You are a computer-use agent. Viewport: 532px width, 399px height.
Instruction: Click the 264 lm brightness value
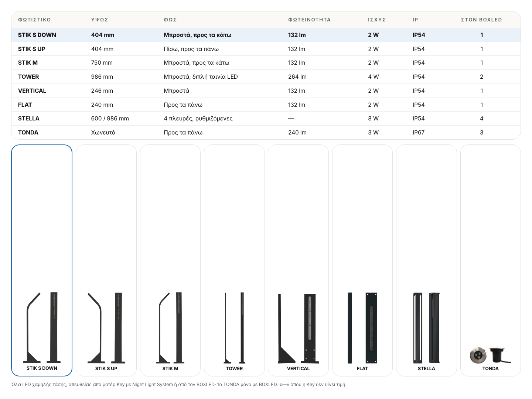click(297, 77)
